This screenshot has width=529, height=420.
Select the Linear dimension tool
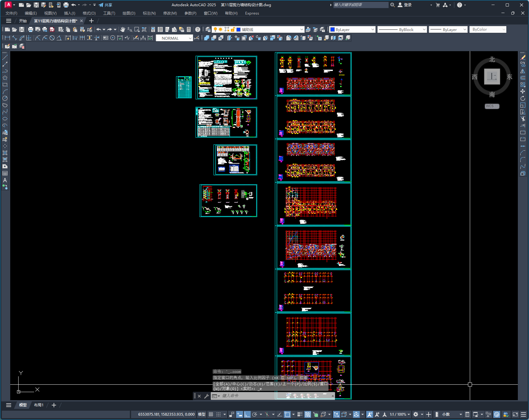click(7, 38)
